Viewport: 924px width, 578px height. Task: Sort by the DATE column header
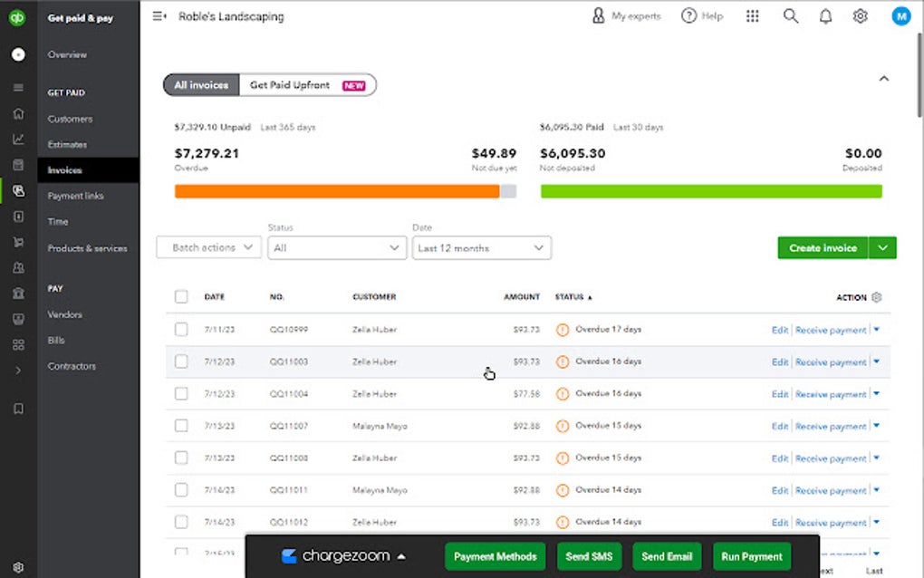(x=215, y=297)
